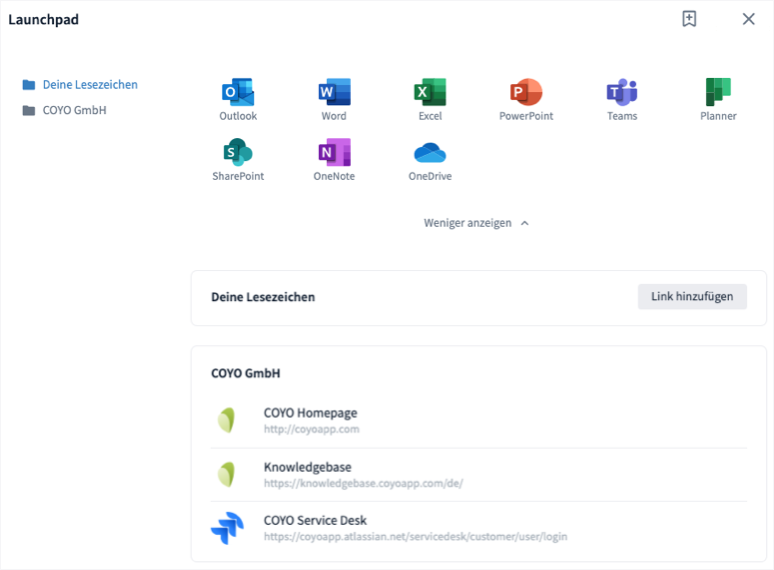
Task: Click the add bookmark icon in header
Action: click(689, 19)
